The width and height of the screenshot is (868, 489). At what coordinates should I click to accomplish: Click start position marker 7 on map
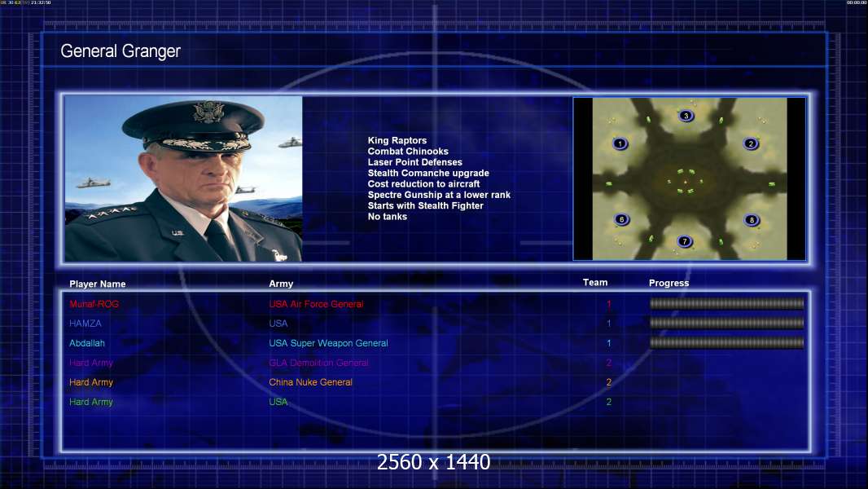pyautogui.click(x=685, y=241)
